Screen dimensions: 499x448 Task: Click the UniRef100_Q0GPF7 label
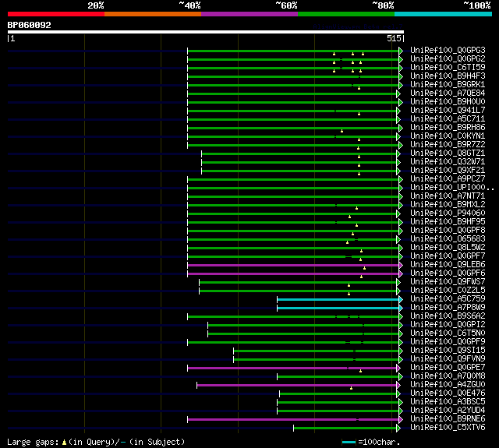pyautogui.click(x=448, y=256)
